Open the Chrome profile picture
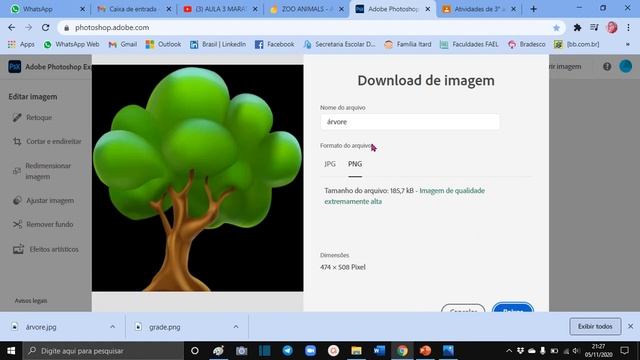Screen dimensions: 640x360 tap(612, 27)
